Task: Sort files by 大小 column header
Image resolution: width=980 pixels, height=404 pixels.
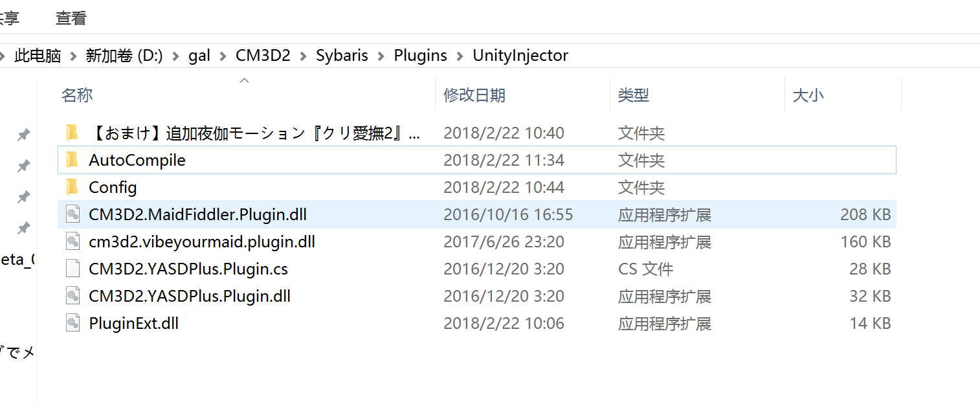Action: (808, 95)
